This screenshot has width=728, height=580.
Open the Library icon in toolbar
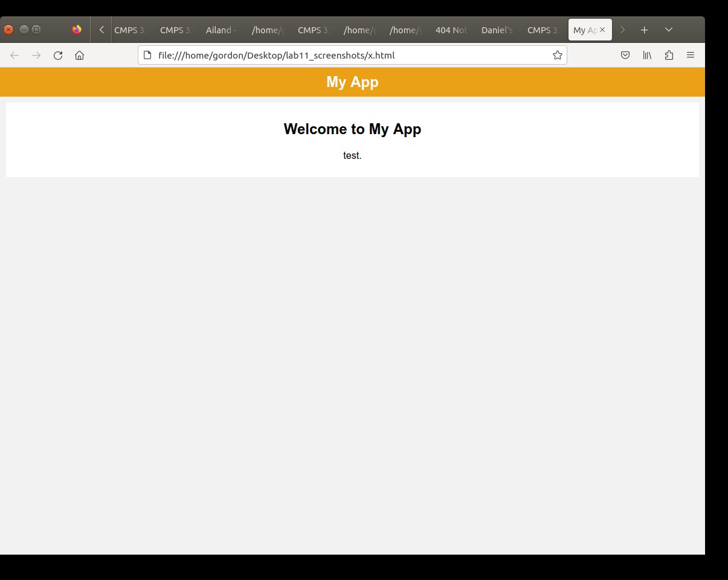pyautogui.click(x=647, y=56)
